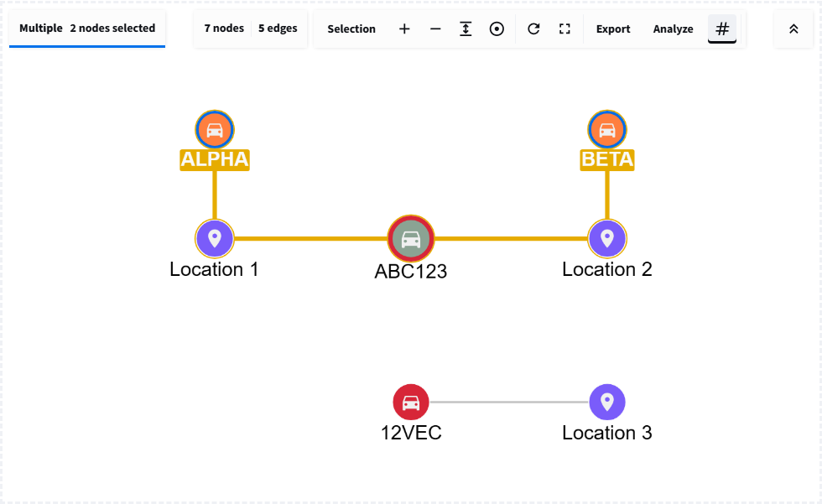Click the Location 1 label text
The width and height of the screenshot is (822, 504).
click(215, 269)
